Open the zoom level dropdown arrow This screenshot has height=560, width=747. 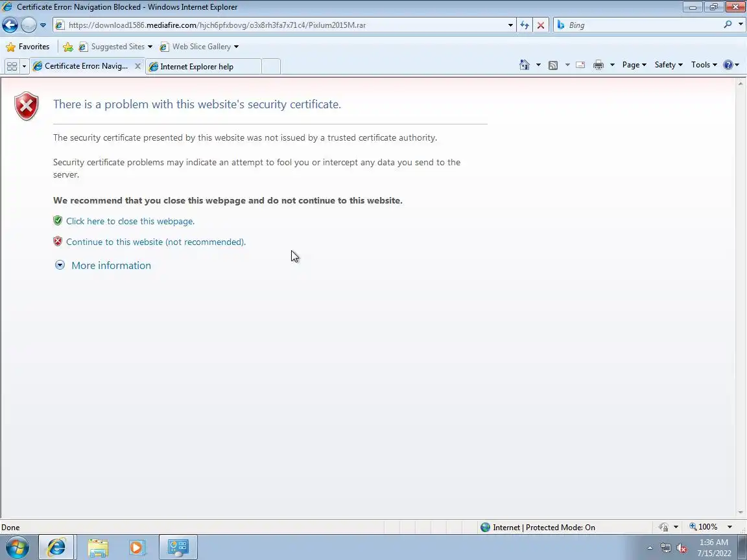(729, 527)
